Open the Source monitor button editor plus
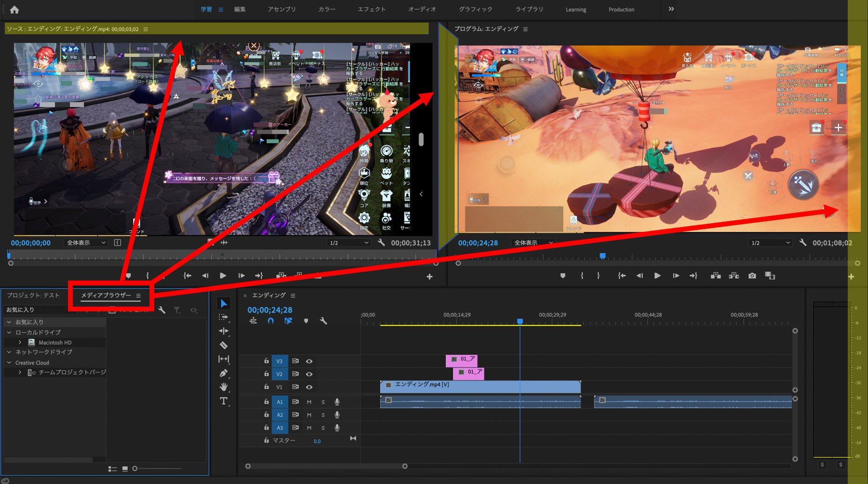Screen dimensions: 868x484 [429, 277]
